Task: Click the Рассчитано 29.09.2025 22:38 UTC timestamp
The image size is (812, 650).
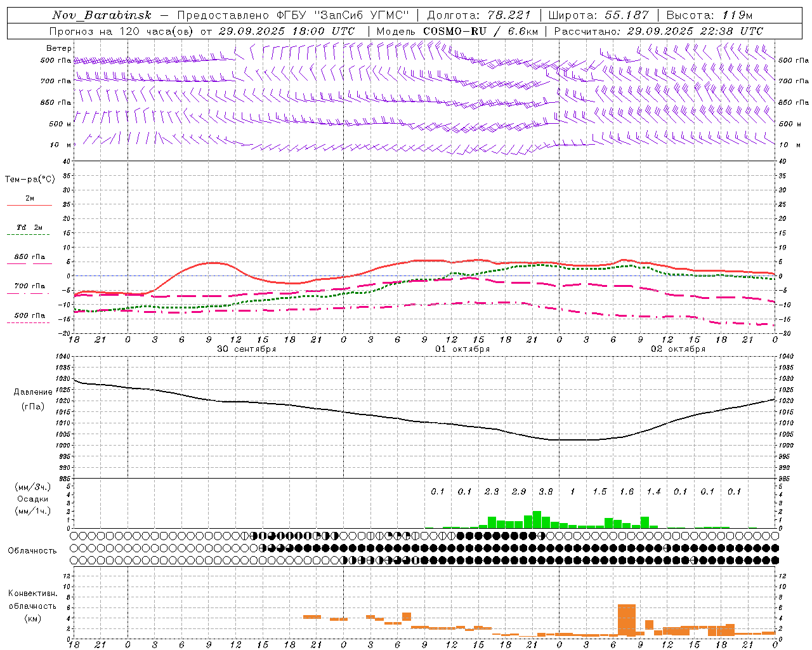Action: point(658,31)
